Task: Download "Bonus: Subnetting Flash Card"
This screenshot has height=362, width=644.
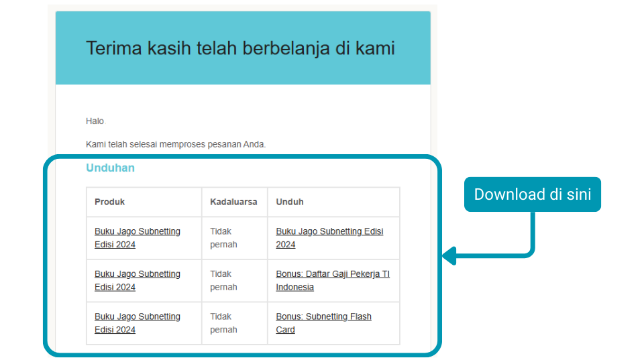Action: point(323,323)
